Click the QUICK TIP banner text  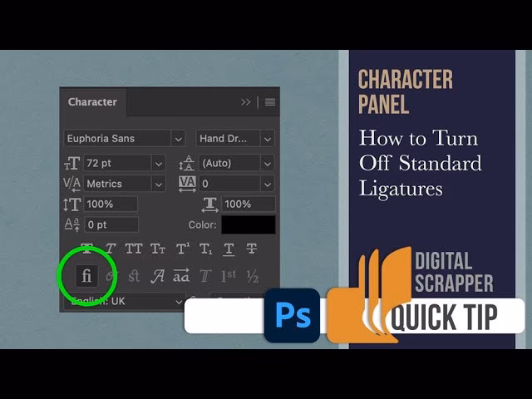pos(444,318)
